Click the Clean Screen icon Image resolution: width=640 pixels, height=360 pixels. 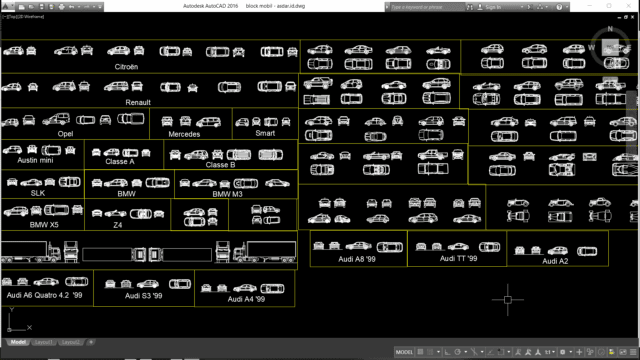pyautogui.click(x=622, y=352)
